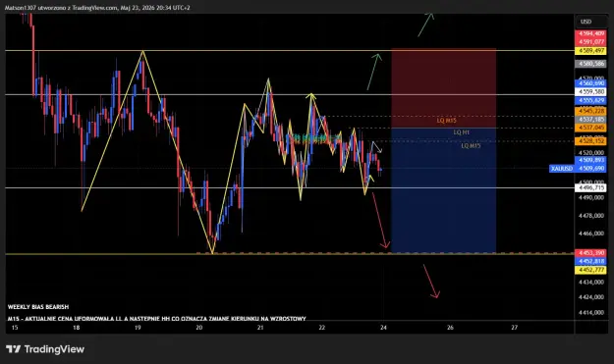Select the blue 4555,629 price label
Image resolution: width=614 pixels, height=364 pixels.
[590, 100]
